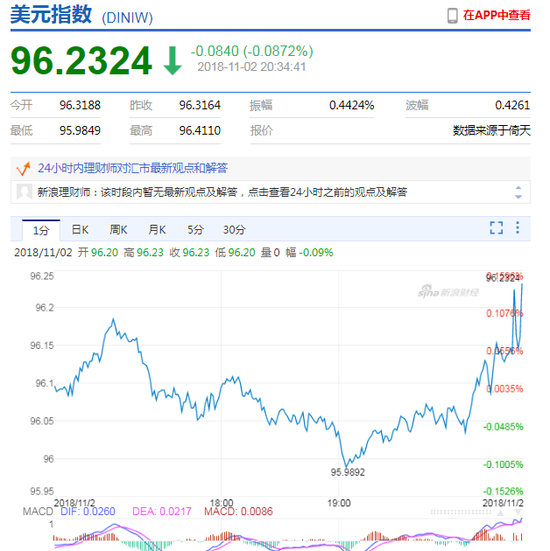Click the up arrow in advisor ticker
Viewport: 550px width, 551px height.
pyautogui.click(x=518, y=188)
